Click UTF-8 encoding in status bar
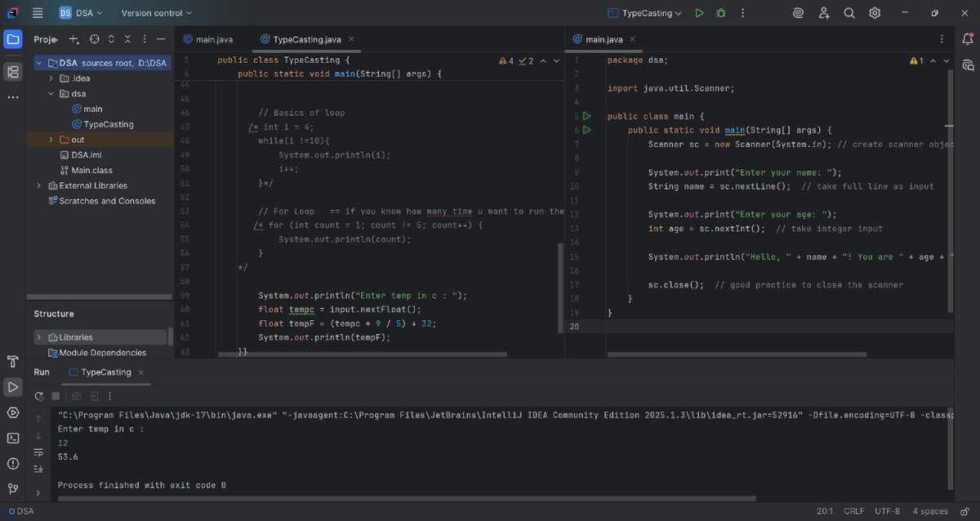This screenshot has height=521, width=980. [x=887, y=511]
